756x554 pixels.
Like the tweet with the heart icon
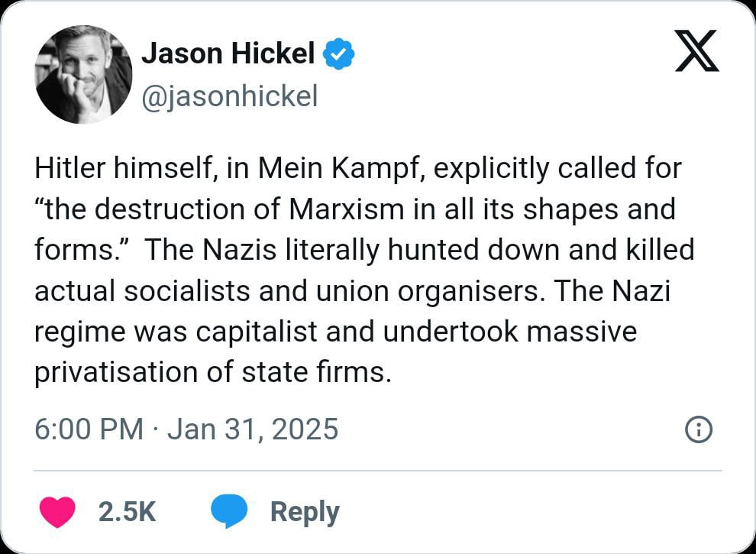[x=57, y=511]
